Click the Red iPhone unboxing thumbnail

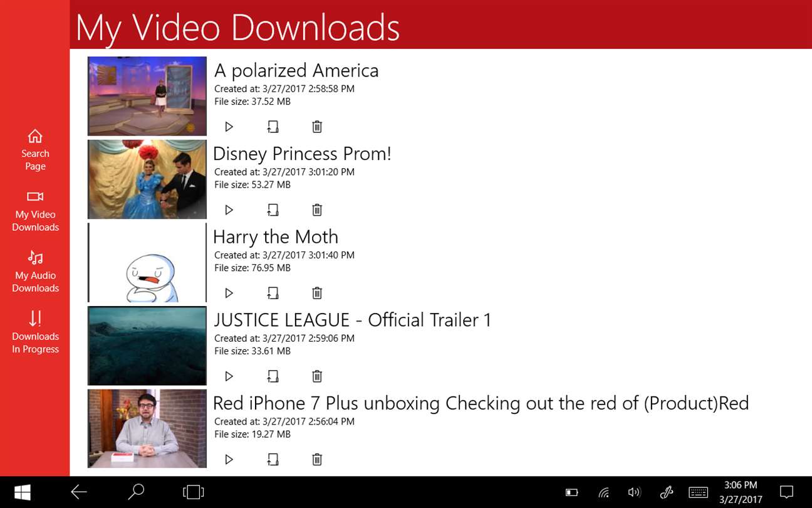coord(147,428)
